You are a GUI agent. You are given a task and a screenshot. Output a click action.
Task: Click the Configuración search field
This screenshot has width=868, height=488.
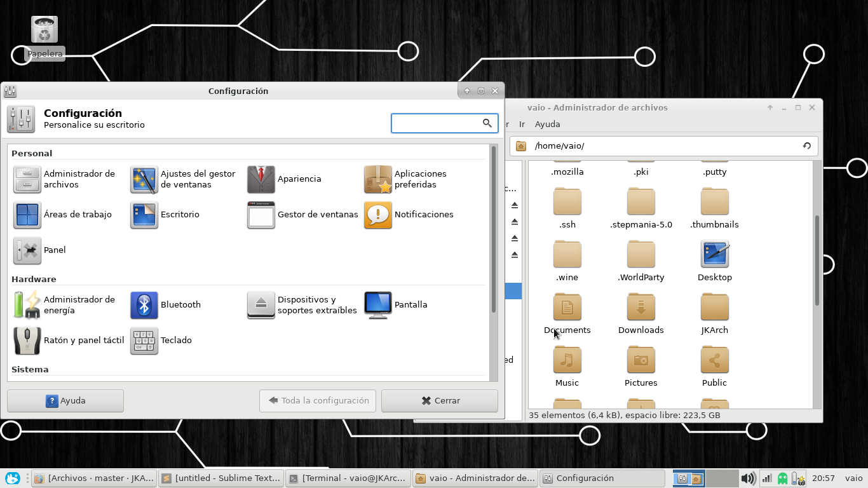tap(436, 123)
